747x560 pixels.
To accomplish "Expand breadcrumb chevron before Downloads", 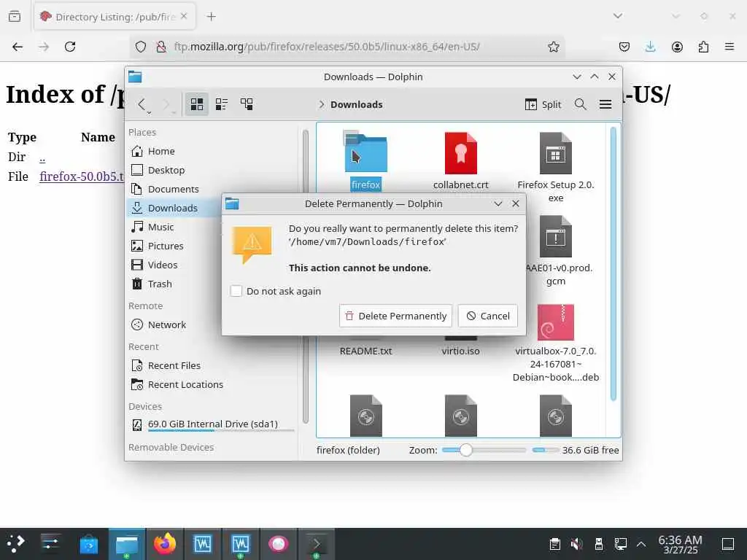I will coord(322,104).
